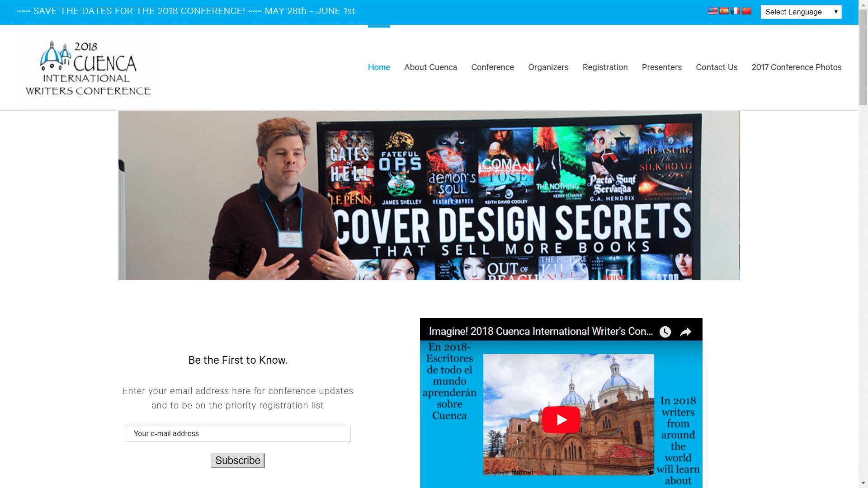Click the email address input field
The width and height of the screenshot is (868, 488).
tap(237, 433)
